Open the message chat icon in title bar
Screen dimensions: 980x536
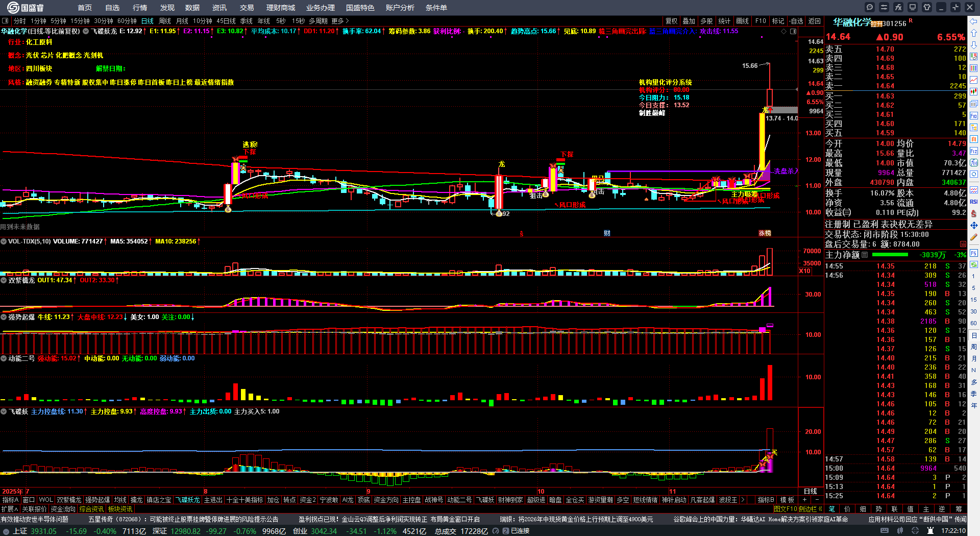click(870, 7)
